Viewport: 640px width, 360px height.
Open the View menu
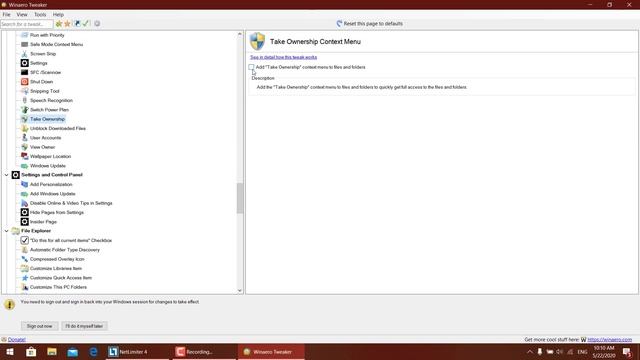tap(22, 14)
